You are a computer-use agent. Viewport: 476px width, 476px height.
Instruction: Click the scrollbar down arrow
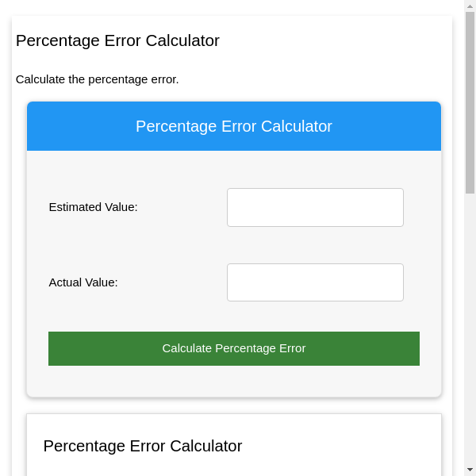pos(470,470)
